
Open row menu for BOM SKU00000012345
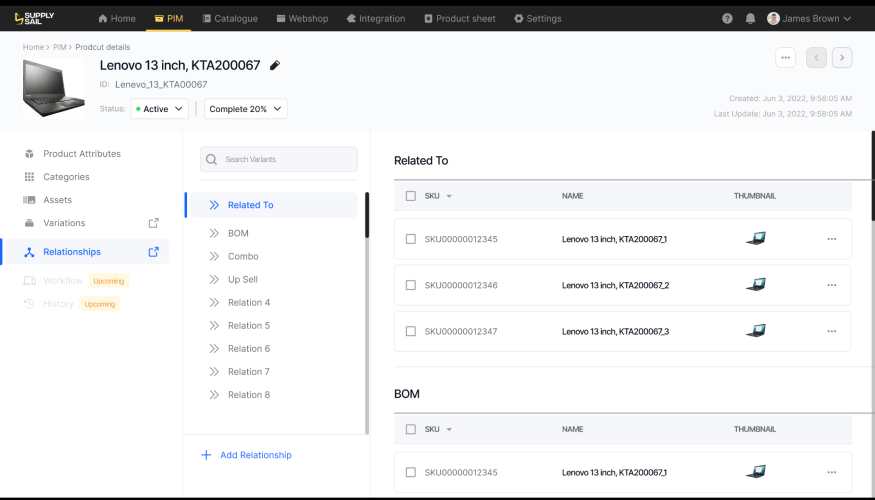[x=831, y=472]
